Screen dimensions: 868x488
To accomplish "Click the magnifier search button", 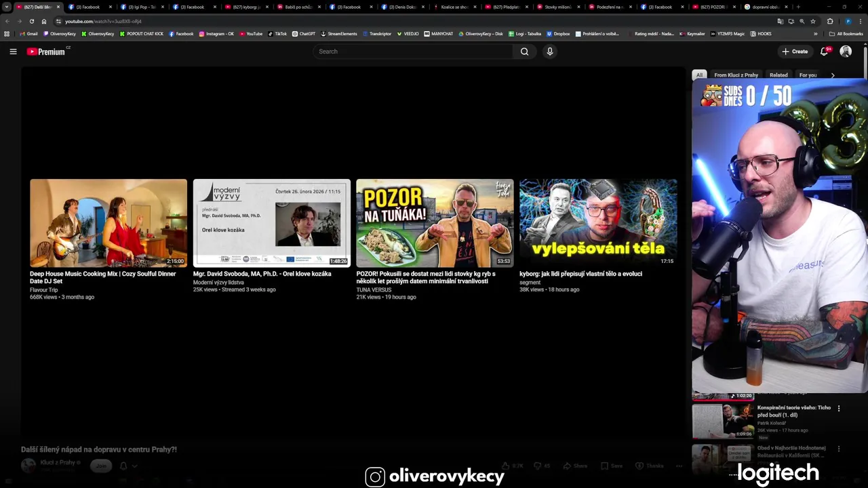I will coord(524,52).
